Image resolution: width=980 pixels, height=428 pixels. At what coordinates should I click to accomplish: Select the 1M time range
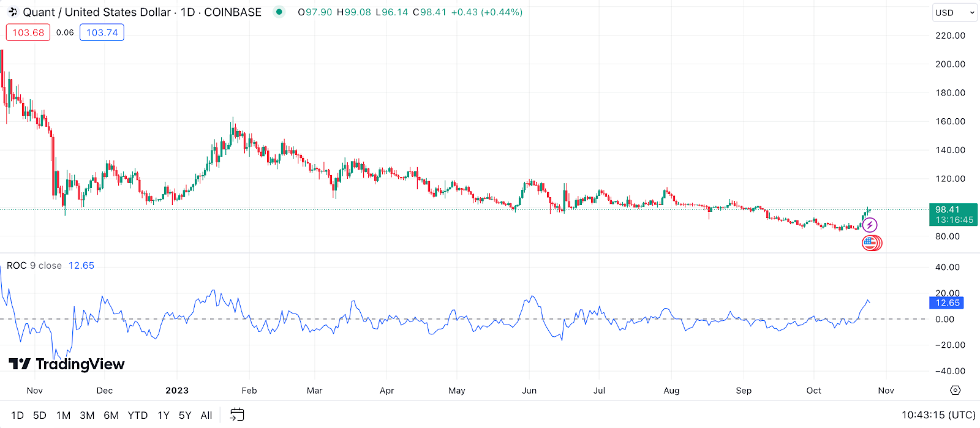click(x=63, y=415)
